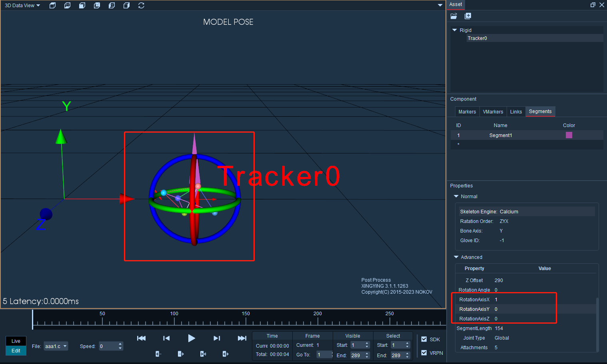Click the left-arrow bracket trim icon below rewind
607x364 pixels.
coord(158,354)
